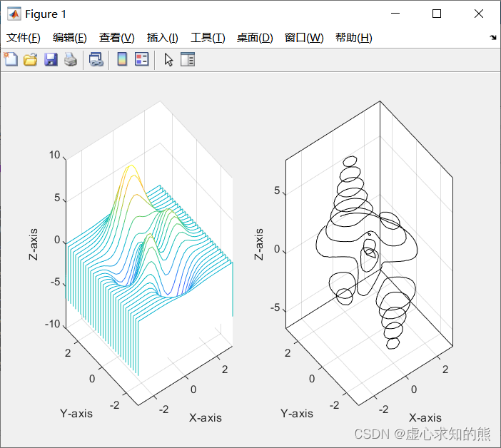Click the Z tick label -10 on left plot
The image size is (501, 448).
point(53,324)
